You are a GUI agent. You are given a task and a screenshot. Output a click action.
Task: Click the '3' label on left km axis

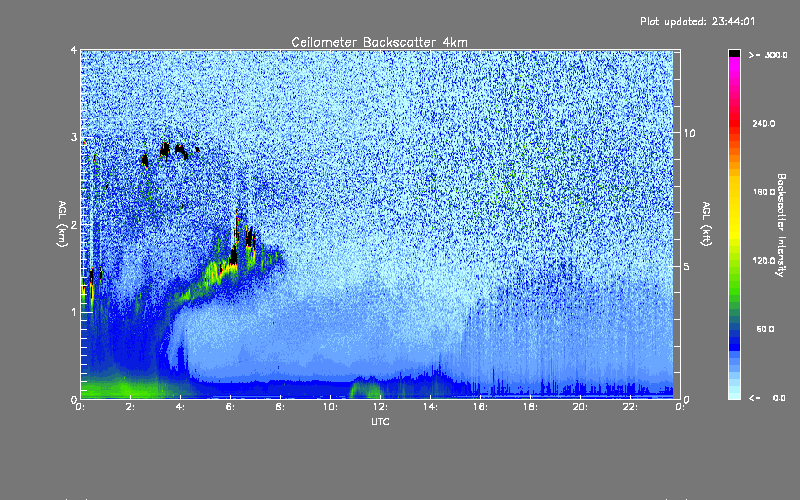click(74, 137)
